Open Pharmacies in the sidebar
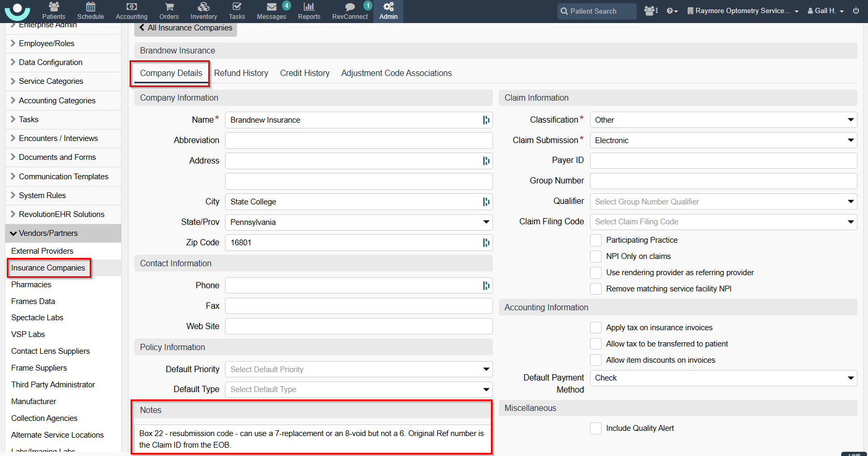868x456 pixels. [x=31, y=285]
